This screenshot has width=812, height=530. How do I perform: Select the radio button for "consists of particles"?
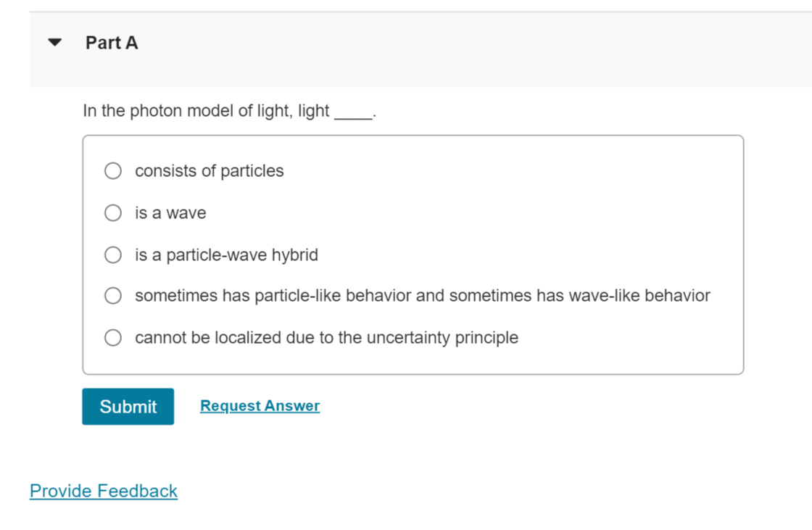point(113,171)
